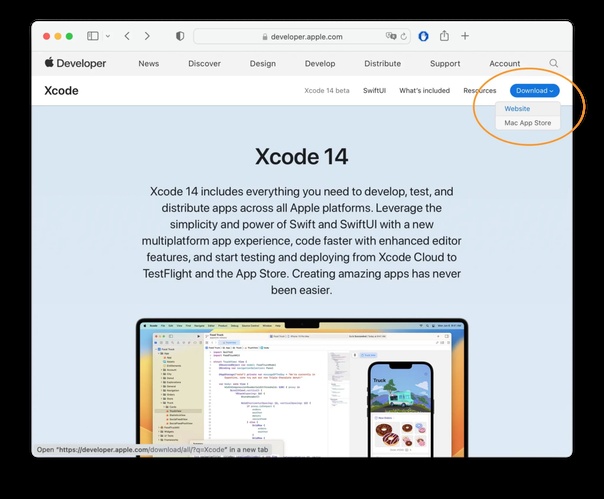Viewport: 604px width, 499px height.
Task: Open the Design menu item
Action: coord(263,64)
